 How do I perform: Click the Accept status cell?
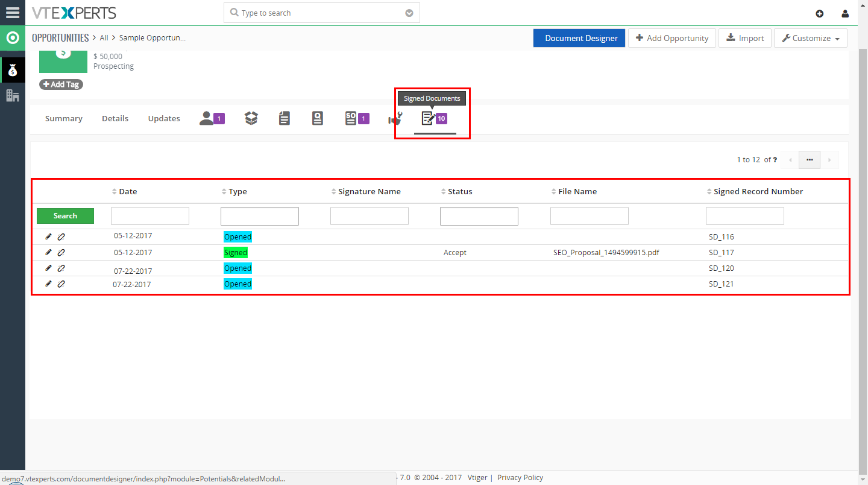455,253
